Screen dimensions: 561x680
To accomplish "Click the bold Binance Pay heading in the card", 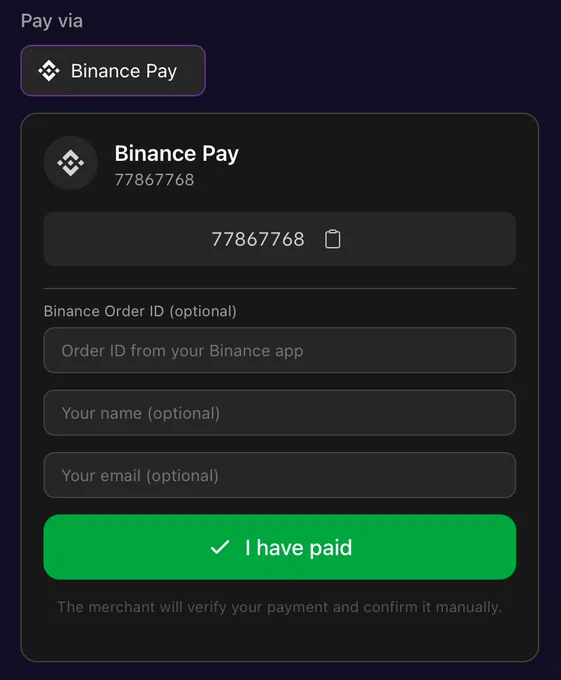I will (177, 154).
